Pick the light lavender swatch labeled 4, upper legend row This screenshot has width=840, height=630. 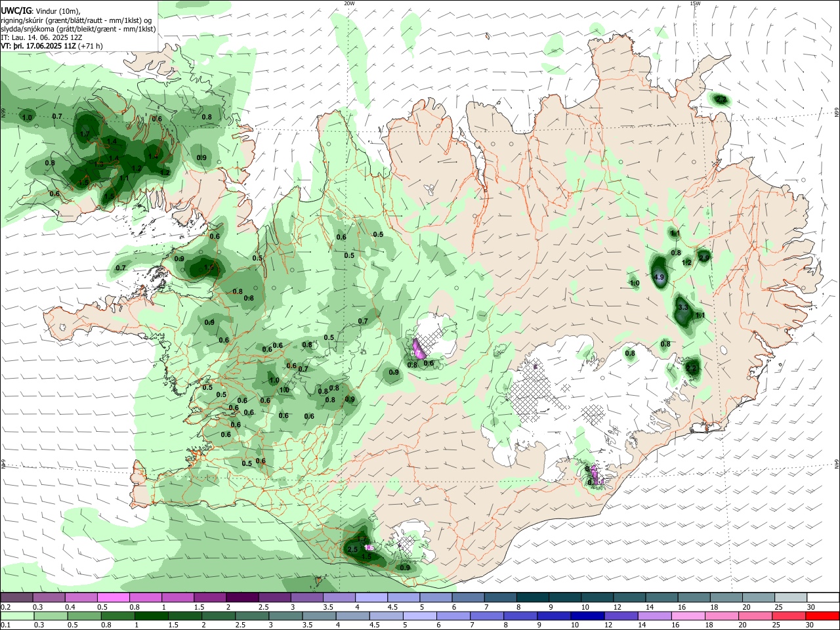coord(371,598)
